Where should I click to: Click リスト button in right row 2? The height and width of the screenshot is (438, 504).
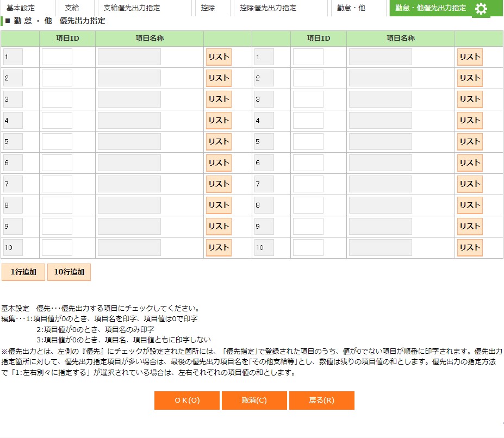click(470, 78)
